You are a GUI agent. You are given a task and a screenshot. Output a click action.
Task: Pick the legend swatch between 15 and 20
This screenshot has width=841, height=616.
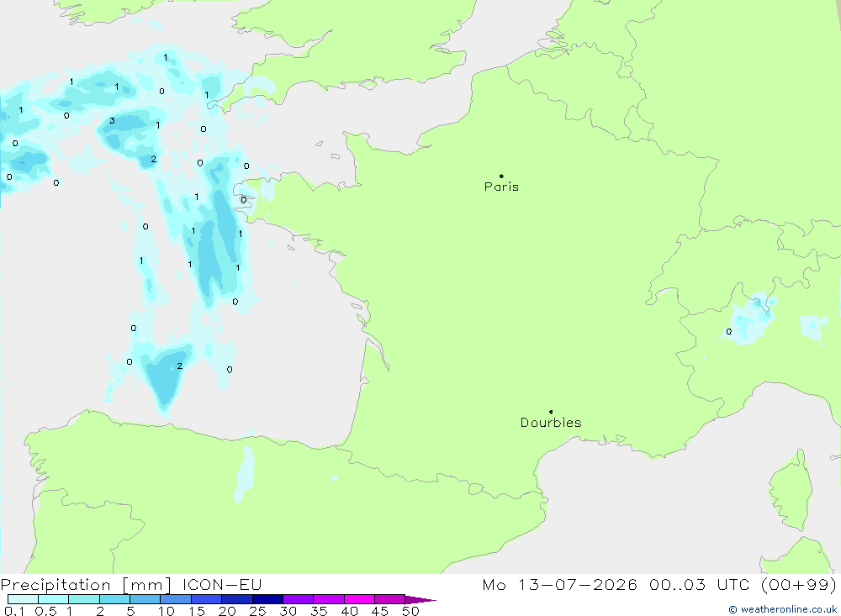pos(206,599)
